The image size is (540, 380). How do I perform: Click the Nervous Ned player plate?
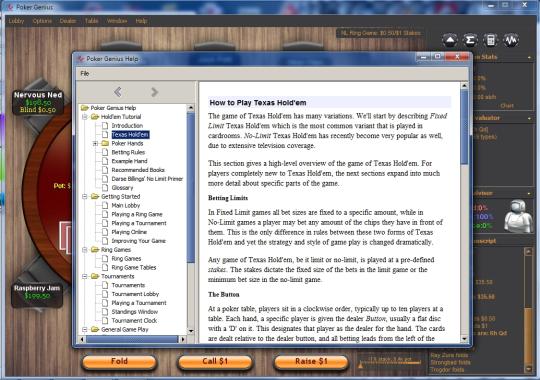38,102
